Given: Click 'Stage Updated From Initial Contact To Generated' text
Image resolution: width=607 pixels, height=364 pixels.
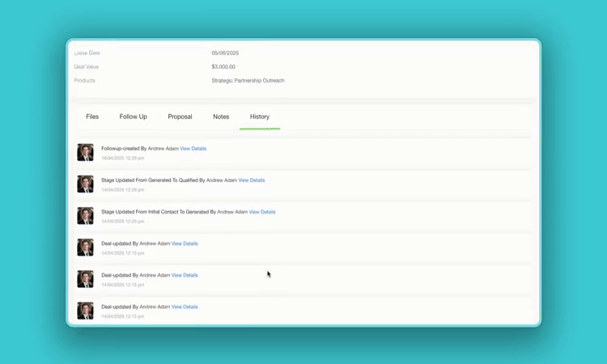Looking at the screenshot, I should point(155,212).
